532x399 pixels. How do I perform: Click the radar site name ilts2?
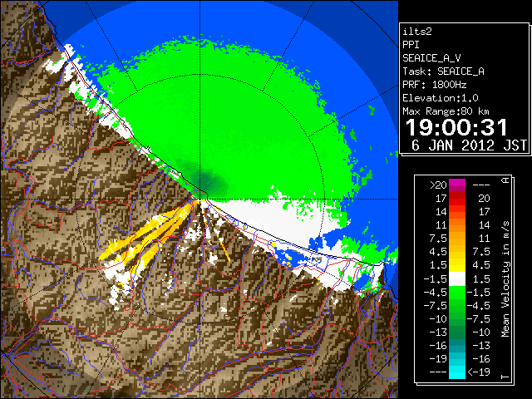[417, 32]
